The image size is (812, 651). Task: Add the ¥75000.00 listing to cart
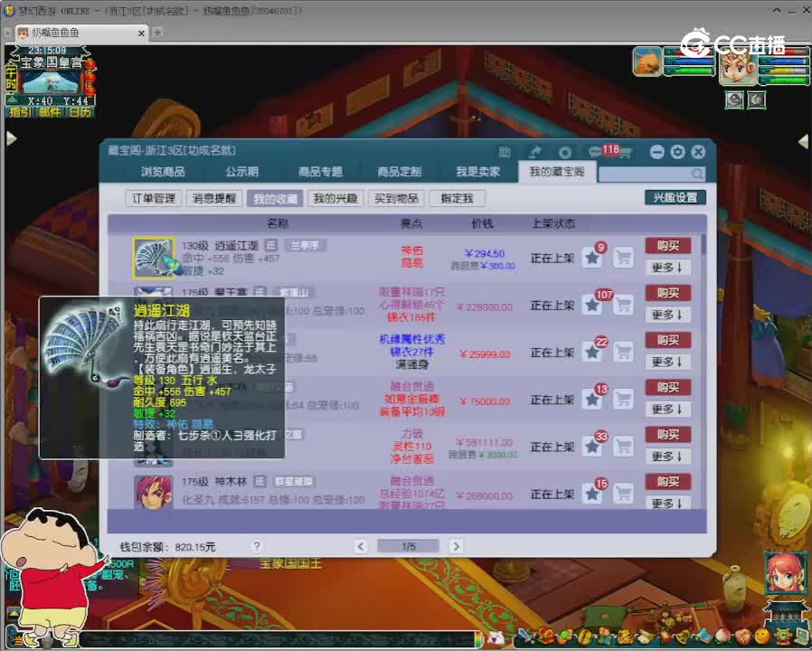[x=624, y=400]
